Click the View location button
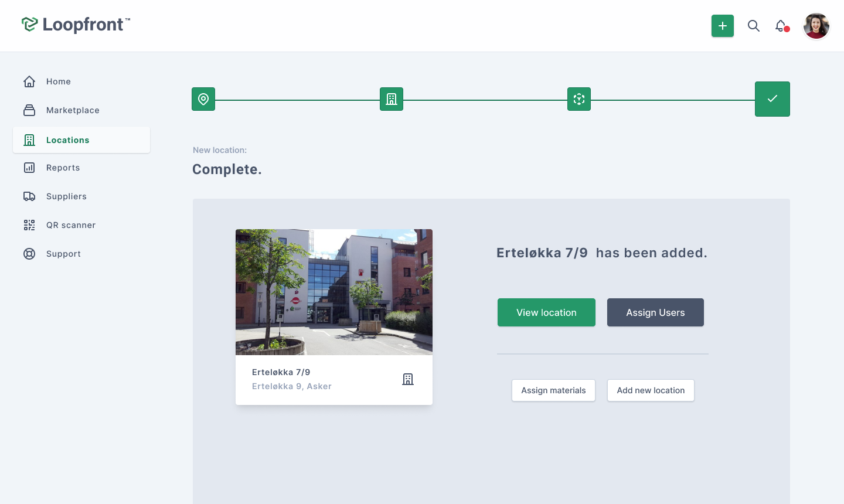This screenshot has width=844, height=504. (x=546, y=312)
